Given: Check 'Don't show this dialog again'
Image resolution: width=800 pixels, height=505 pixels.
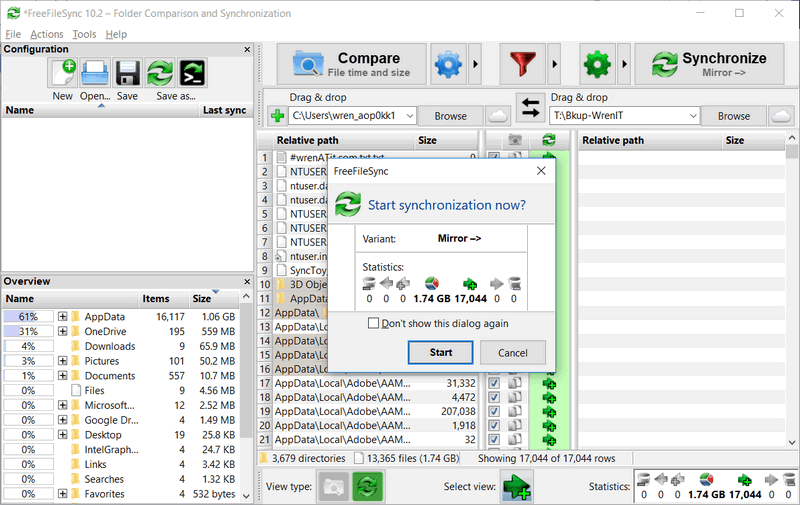Looking at the screenshot, I should (374, 323).
